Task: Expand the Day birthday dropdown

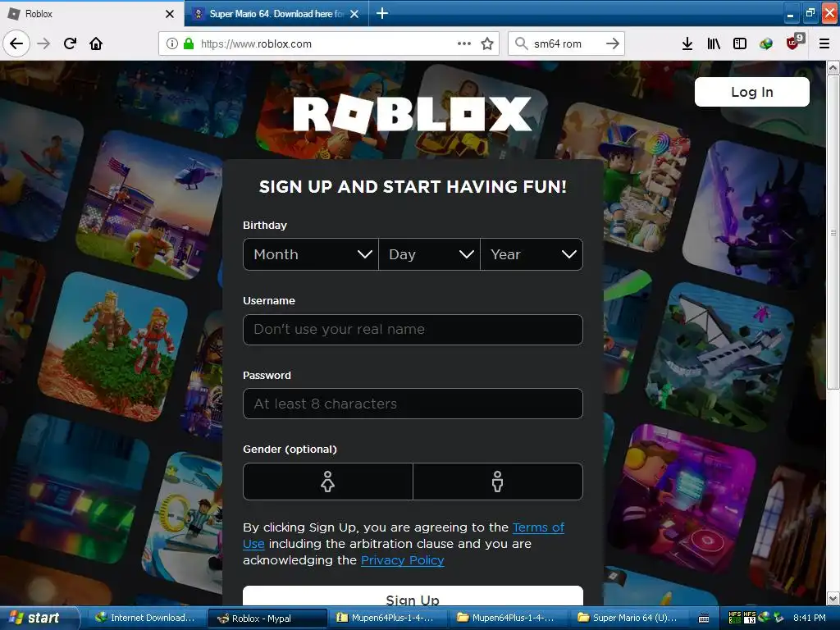Action: tap(429, 254)
